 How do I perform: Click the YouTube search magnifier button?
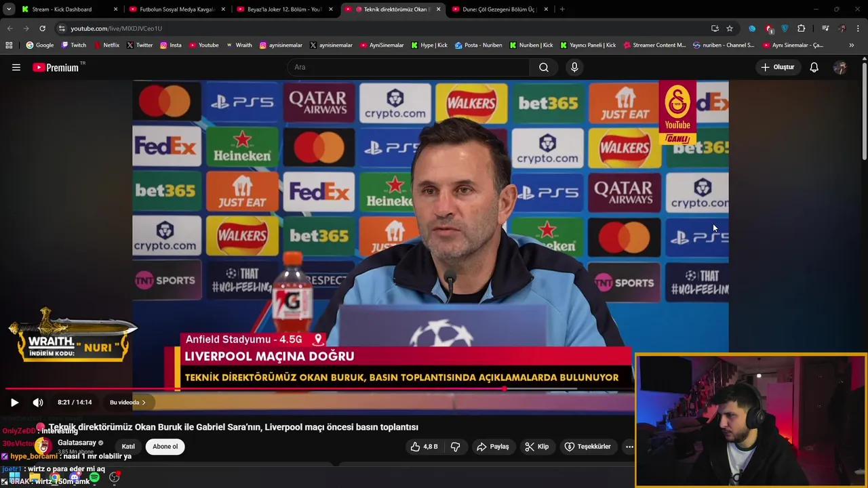click(544, 67)
